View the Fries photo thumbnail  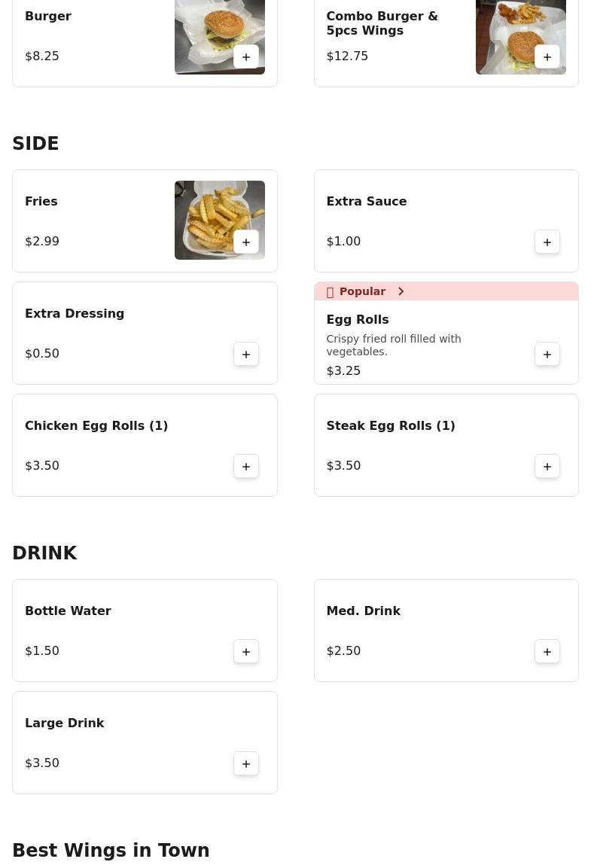(220, 220)
